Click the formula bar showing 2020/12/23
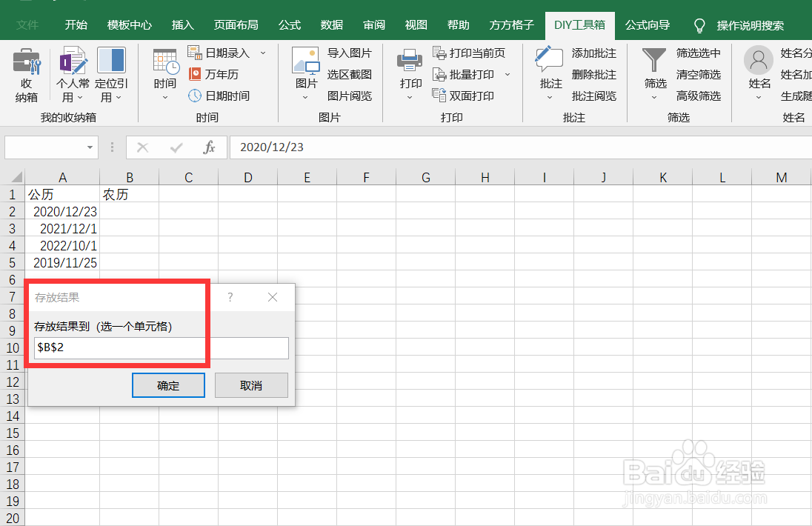The image size is (812, 526). [x=520, y=147]
